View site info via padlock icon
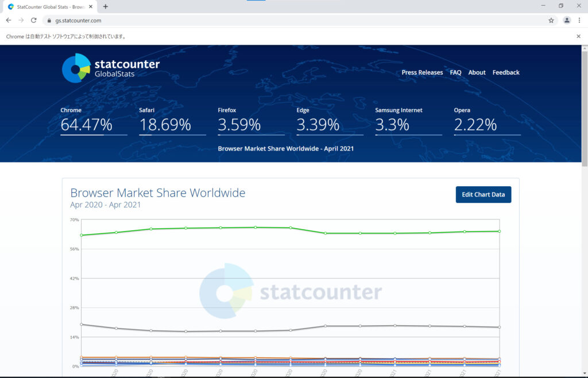 click(49, 21)
